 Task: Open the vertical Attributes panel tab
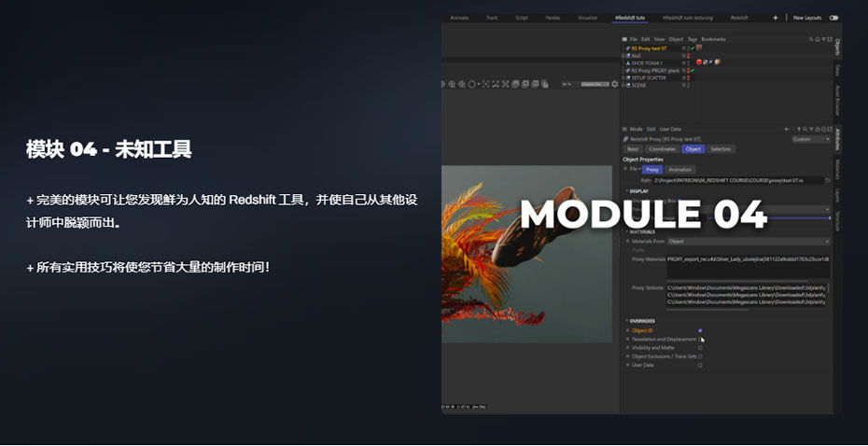837,139
